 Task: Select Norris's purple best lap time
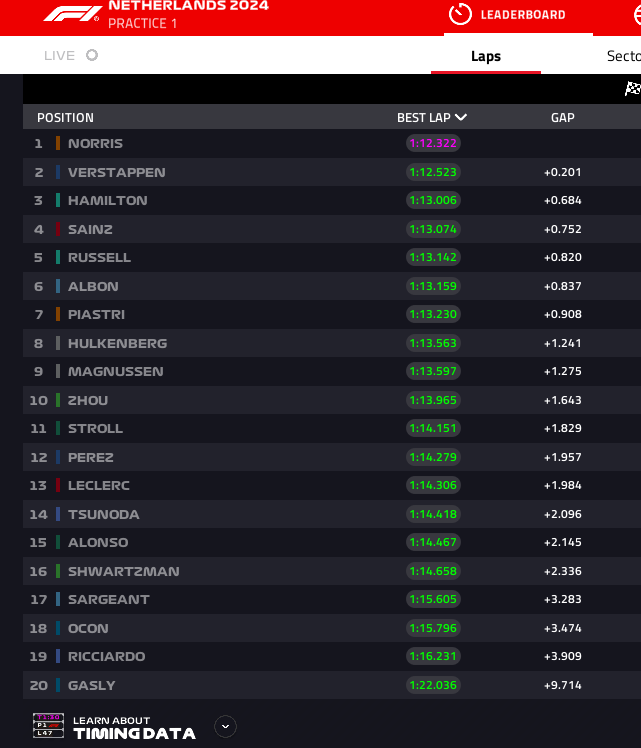(433, 143)
